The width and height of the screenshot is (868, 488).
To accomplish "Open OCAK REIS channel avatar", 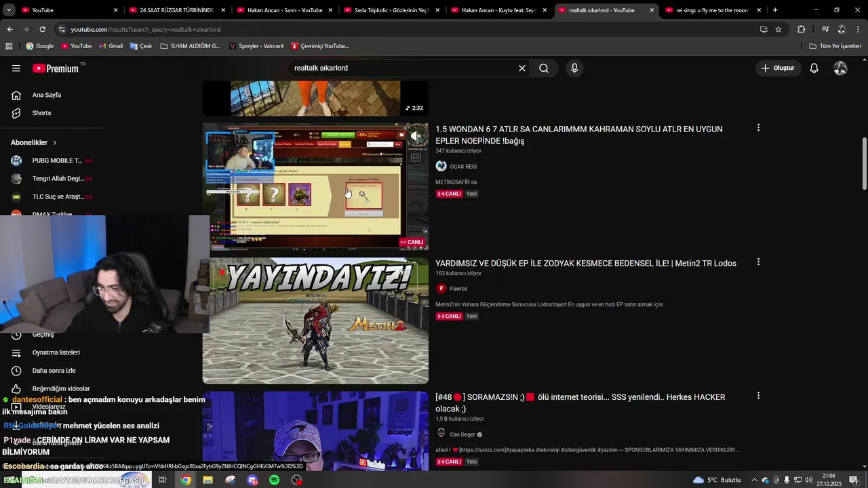I will 441,167.
